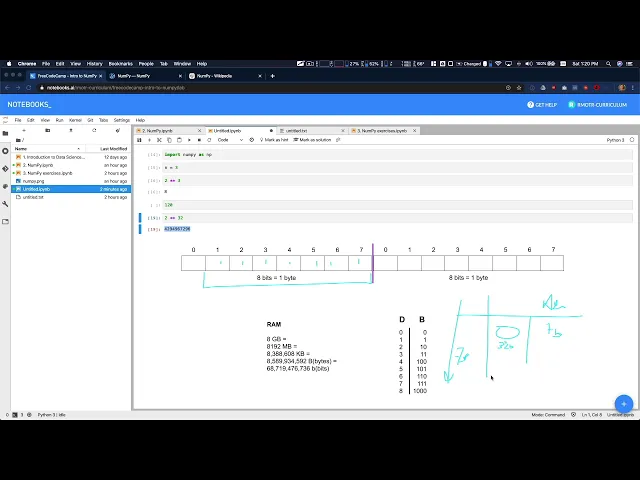The height and width of the screenshot is (480, 640).
Task: Open the Git sidebar panel
Action: pyautogui.click(x=5, y=169)
